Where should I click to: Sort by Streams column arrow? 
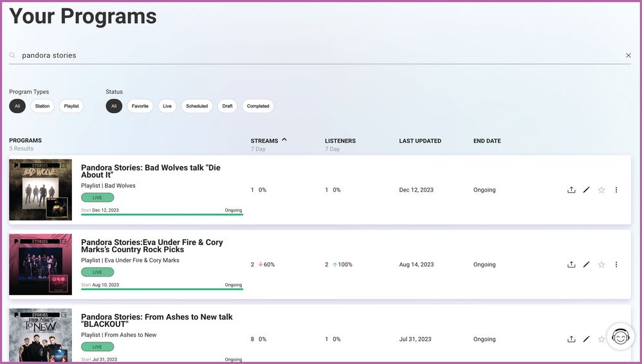284,140
